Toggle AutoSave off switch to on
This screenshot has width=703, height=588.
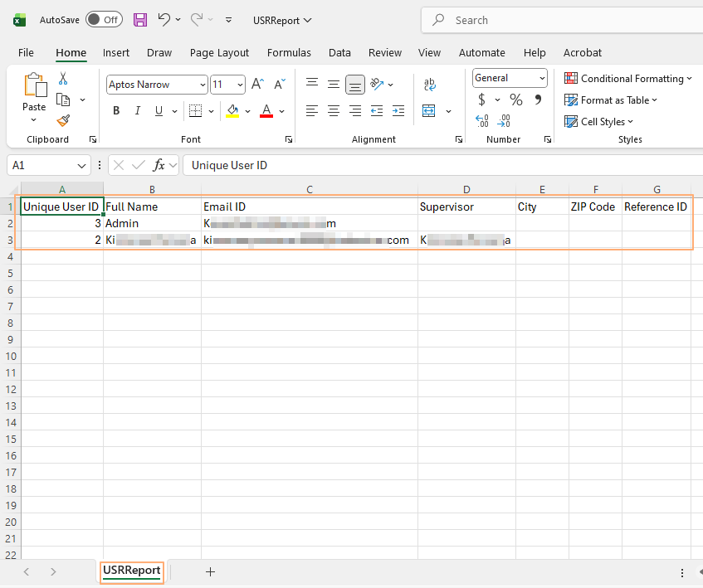pyautogui.click(x=104, y=20)
